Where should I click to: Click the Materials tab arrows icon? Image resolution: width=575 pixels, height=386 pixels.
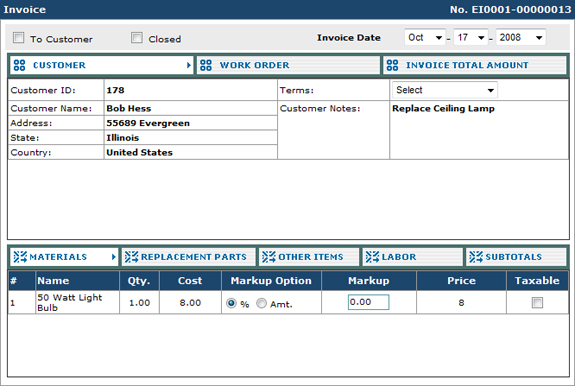(x=20, y=257)
